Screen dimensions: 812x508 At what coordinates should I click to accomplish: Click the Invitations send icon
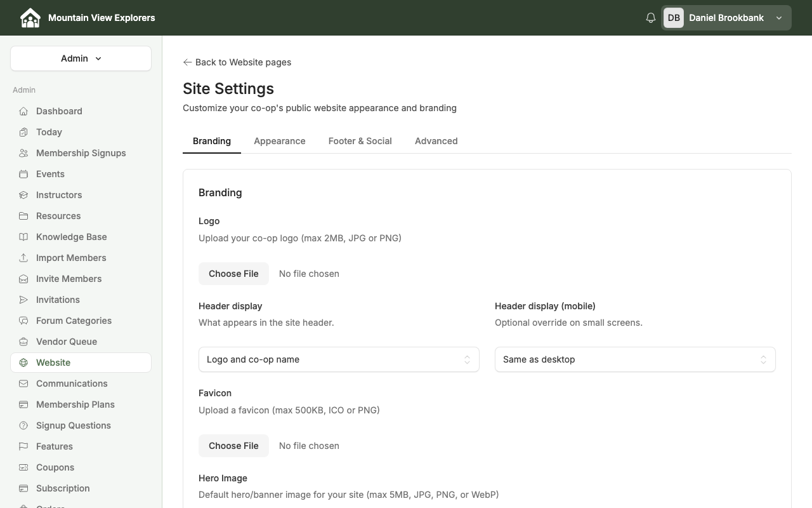[23, 300]
